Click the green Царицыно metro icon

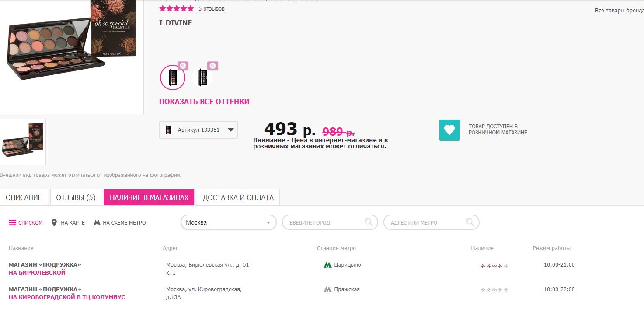pos(327,265)
